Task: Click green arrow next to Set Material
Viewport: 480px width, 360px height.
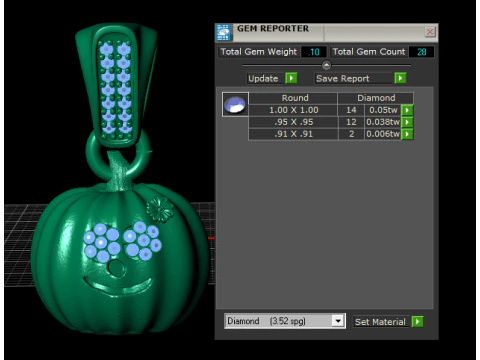Action: pyautogui.click(x=417, y=322)
